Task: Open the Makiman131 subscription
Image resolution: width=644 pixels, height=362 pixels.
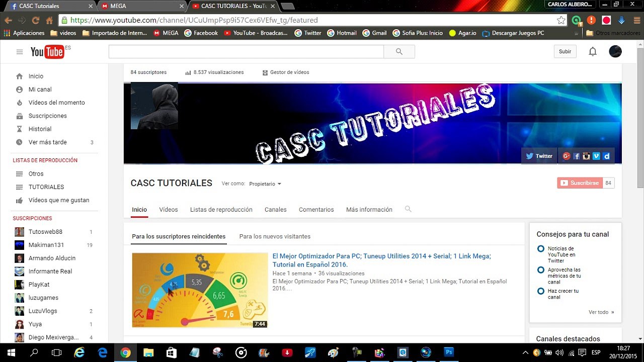Action: click(46, 245)
